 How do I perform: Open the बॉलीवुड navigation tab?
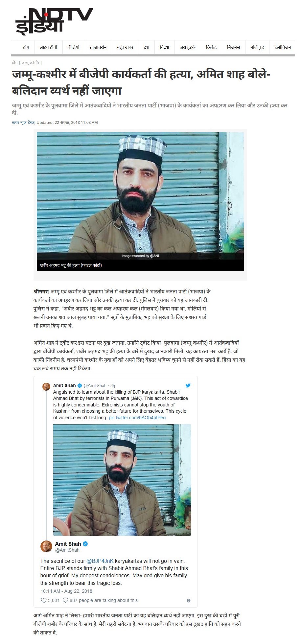point(257,47)
